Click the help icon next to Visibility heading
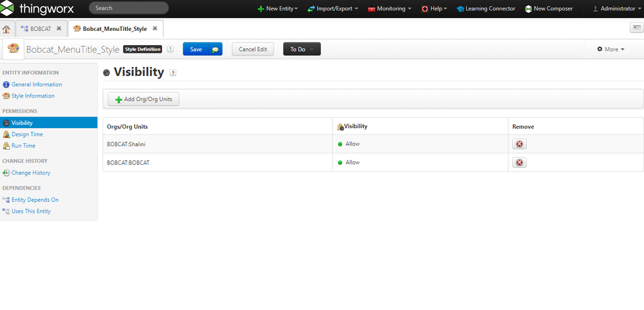Image resolution: width=644 pixels, height=310 pixels. (x=173, y=73)
